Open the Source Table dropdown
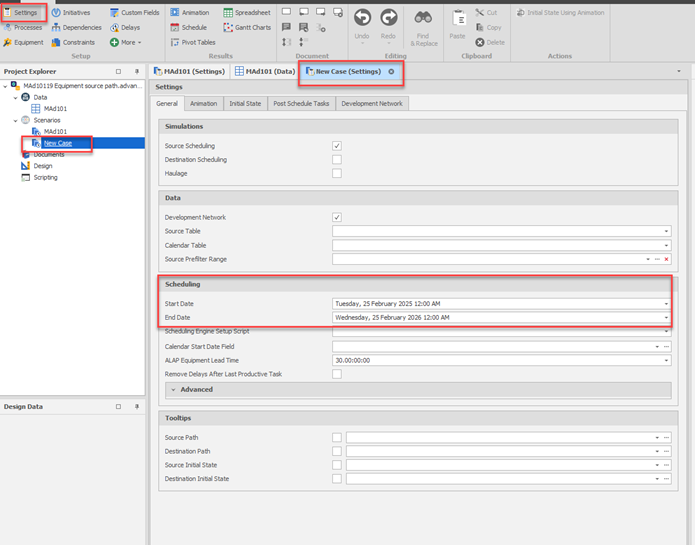The height and width of the screenshot is (545, 695). click(666, 232)
